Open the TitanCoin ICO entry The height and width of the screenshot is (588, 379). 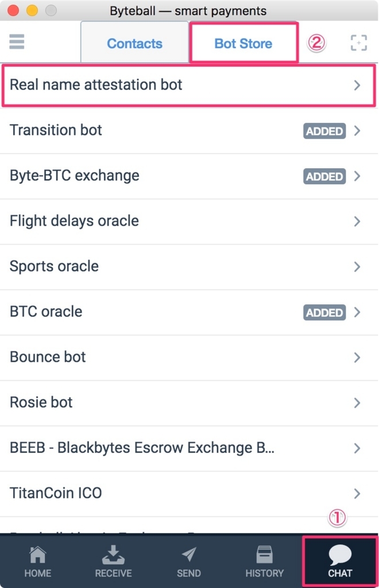189,493
